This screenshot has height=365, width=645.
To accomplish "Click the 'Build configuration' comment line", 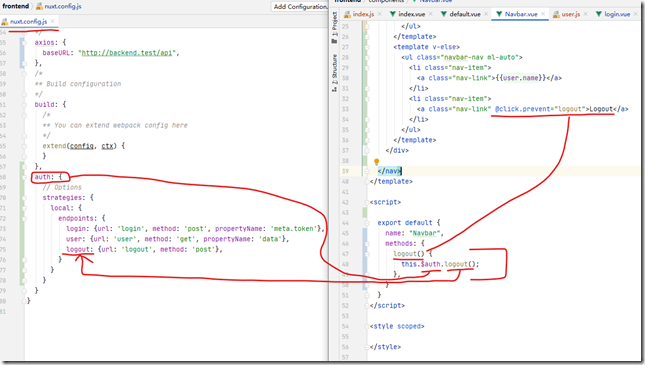I will point(78,84).
